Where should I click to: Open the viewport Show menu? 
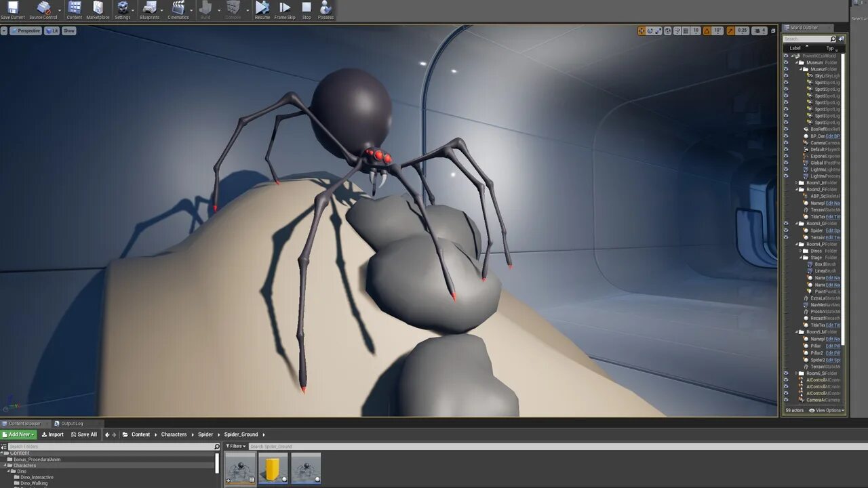pyautogui.click(x=69, y=30)
